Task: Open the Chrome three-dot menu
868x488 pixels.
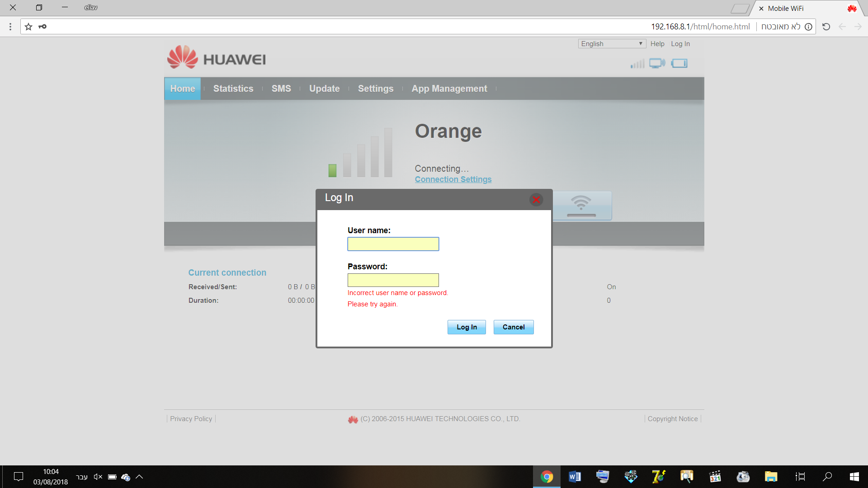Action: 10,27
